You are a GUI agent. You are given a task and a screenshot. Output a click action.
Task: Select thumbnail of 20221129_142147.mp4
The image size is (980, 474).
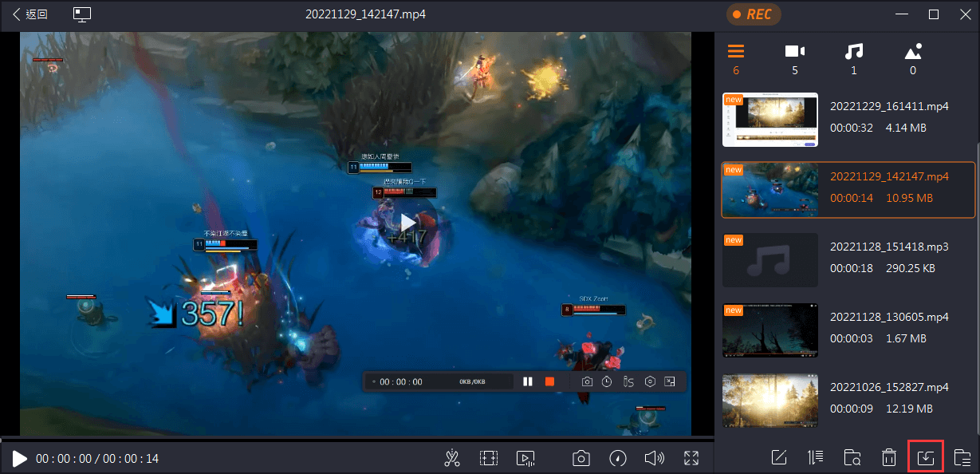click(x=770, y=190)
